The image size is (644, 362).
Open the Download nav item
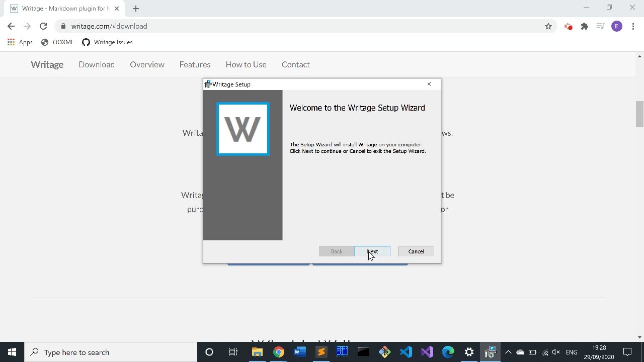pyautogui.click(x=97, y=64)
